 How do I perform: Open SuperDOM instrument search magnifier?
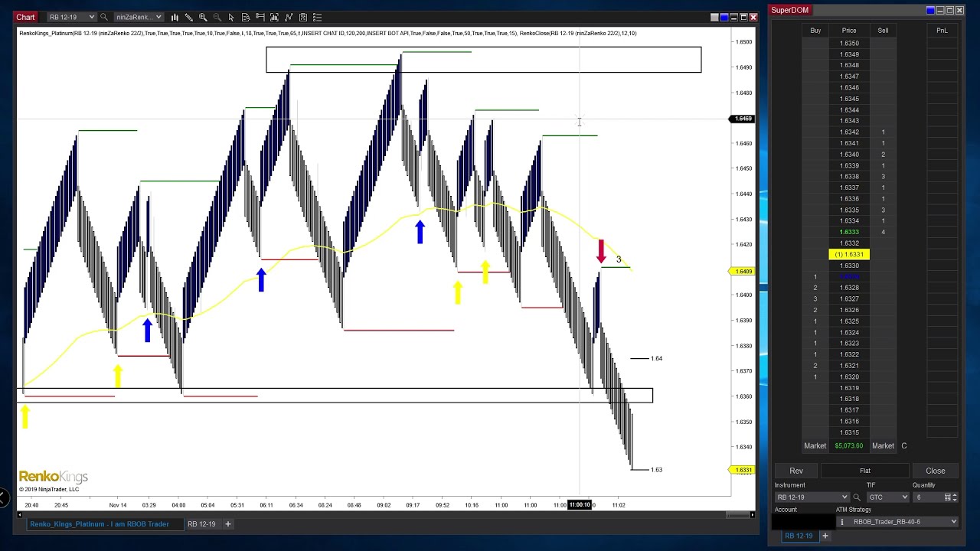click(x=857, y=497)
